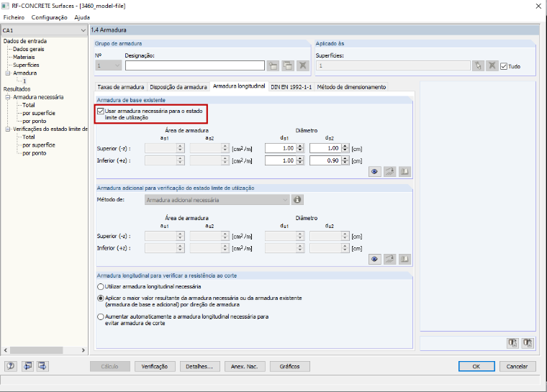Image resolution: width=547 pixels, height=392 pixels.
Task: Click the rebar icon in basic reinforcement section
Action: point(389,172)
